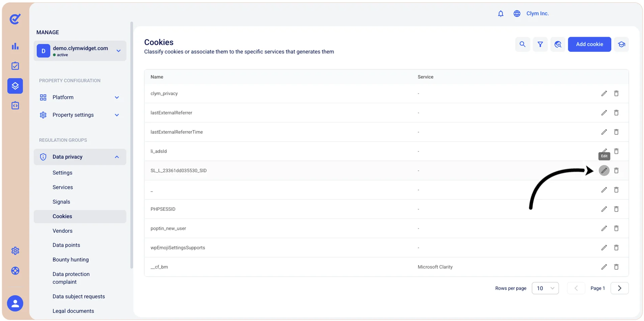The height and width of the screenshot is (321, 644).
Task: Go to next page of cookies
Action: point(619,288)
